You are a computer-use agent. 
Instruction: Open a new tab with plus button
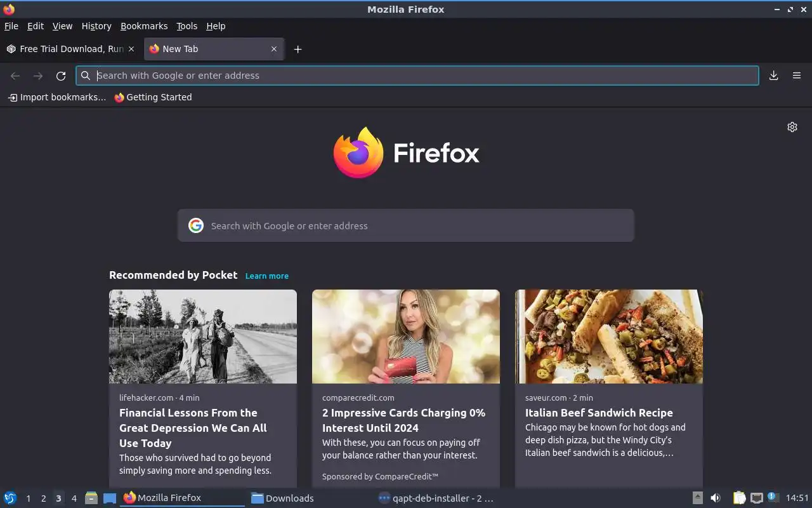tap(298, 49)
